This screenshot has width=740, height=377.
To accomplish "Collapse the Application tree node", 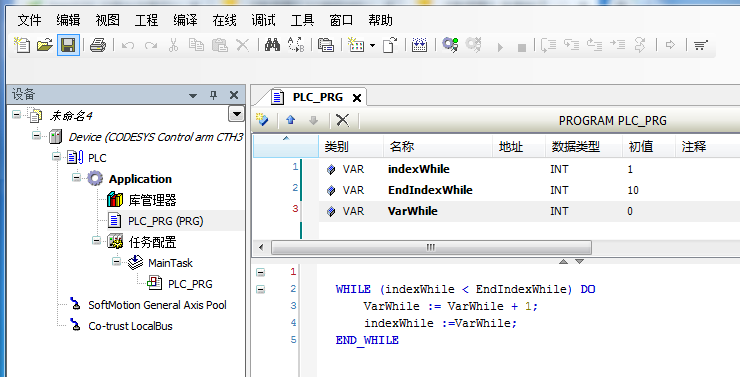I will [x=76, y=177].
